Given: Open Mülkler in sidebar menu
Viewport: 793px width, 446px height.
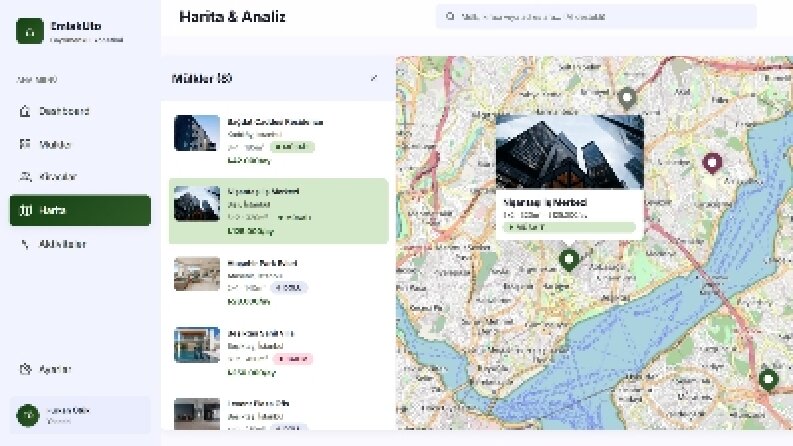Looking at the screenshot, I should pyautogui.click(x=80, y=144).
